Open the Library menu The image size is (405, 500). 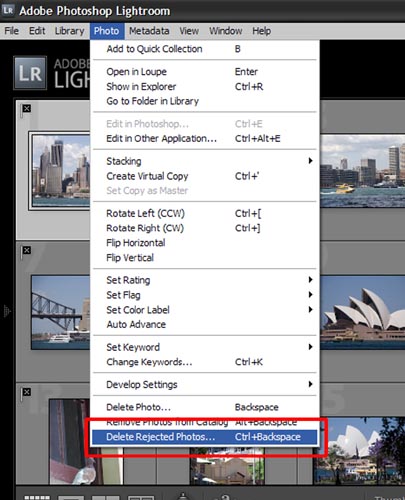coord(69,31)
